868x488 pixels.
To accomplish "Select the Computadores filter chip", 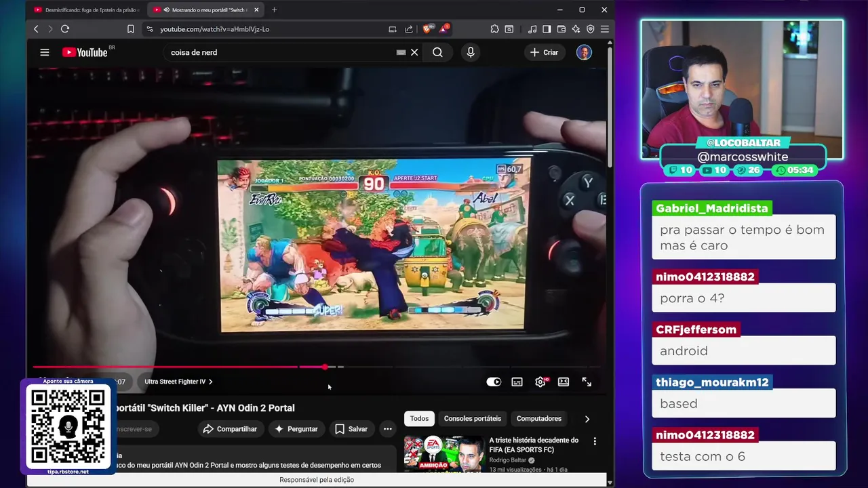I will point(539,418).
